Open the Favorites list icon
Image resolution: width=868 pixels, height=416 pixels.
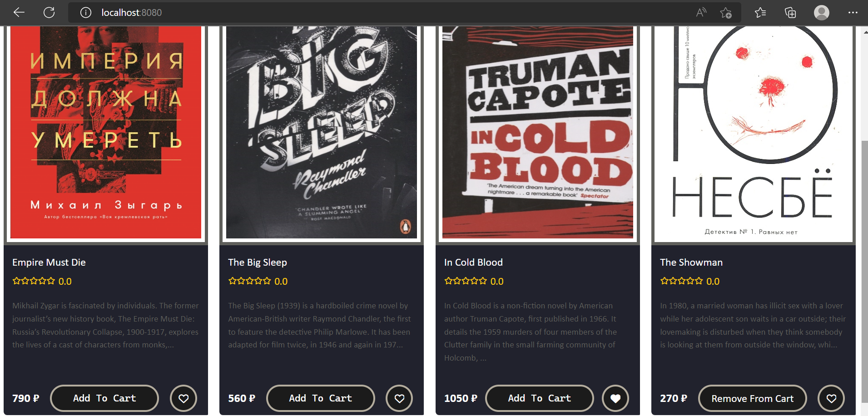[x=760, y=12]
